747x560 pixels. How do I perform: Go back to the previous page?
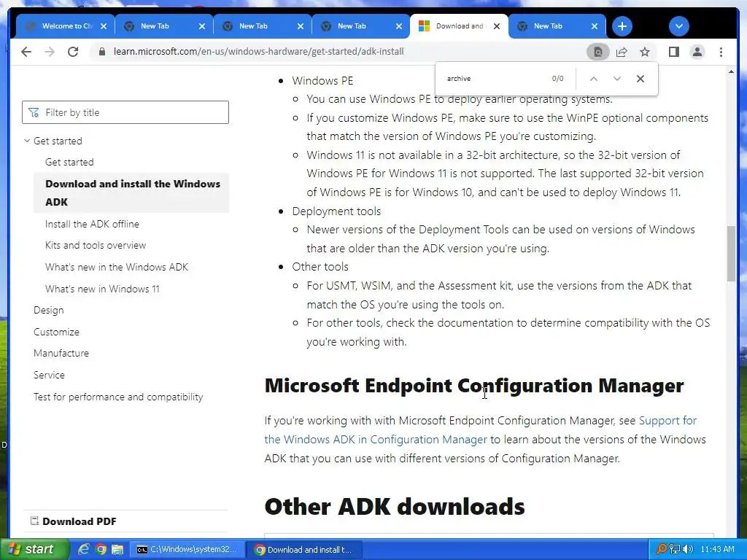[26, 52]
